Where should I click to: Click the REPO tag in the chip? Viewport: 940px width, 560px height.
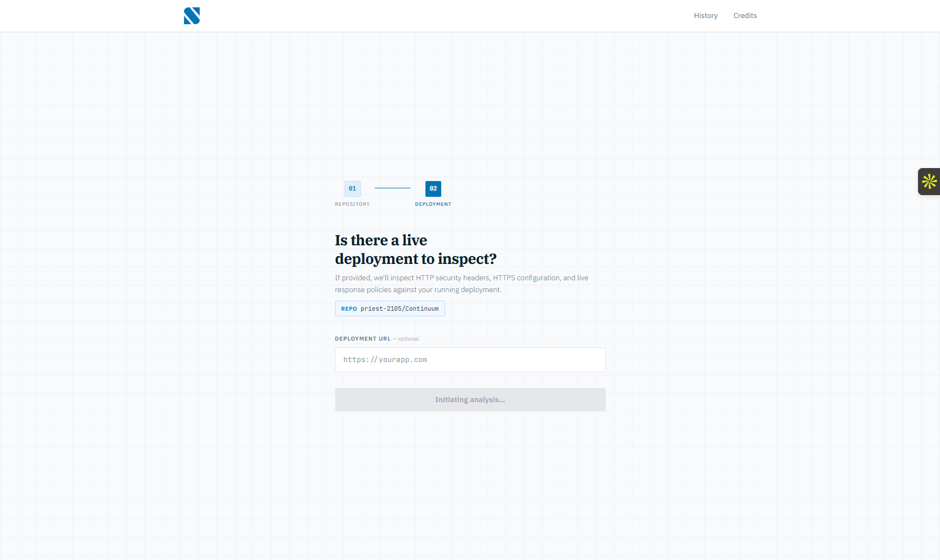pos(349,309)
